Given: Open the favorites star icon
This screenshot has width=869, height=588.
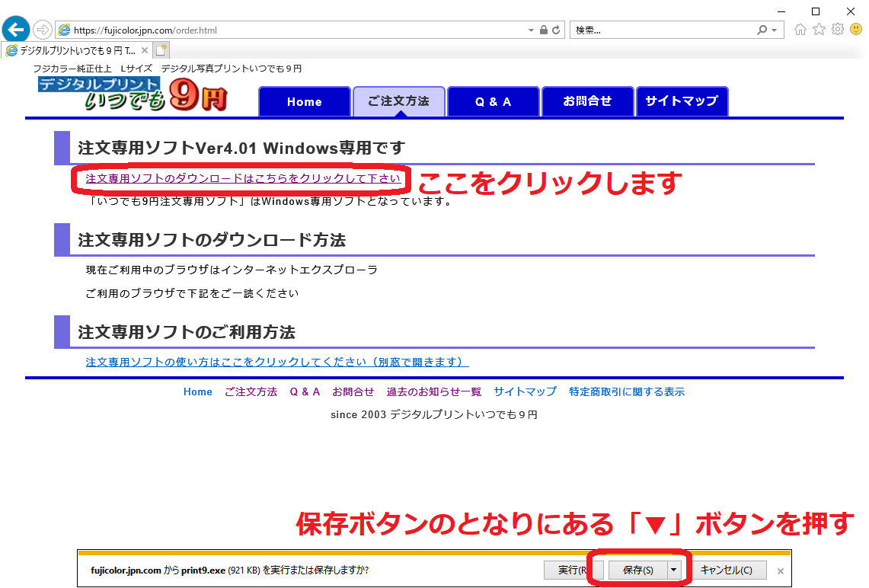Looking at the screenshot, I should tap(819, 30).
